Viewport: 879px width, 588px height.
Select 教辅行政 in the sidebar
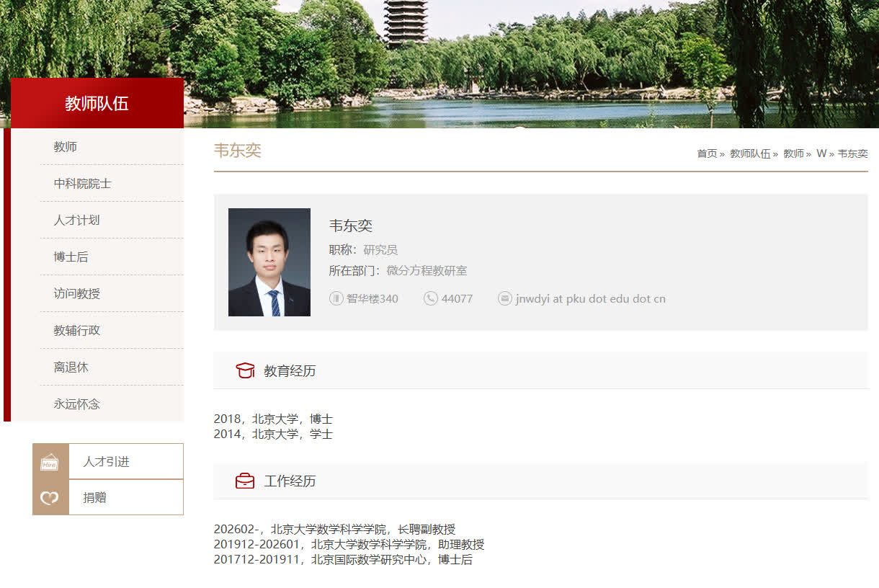(x=76, y=331)
